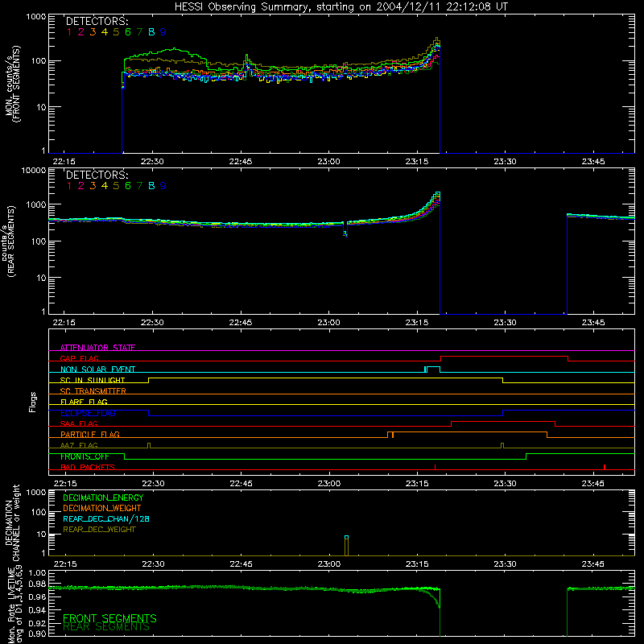Click the ECLIPSE_FLAG label

pos(88,413)
